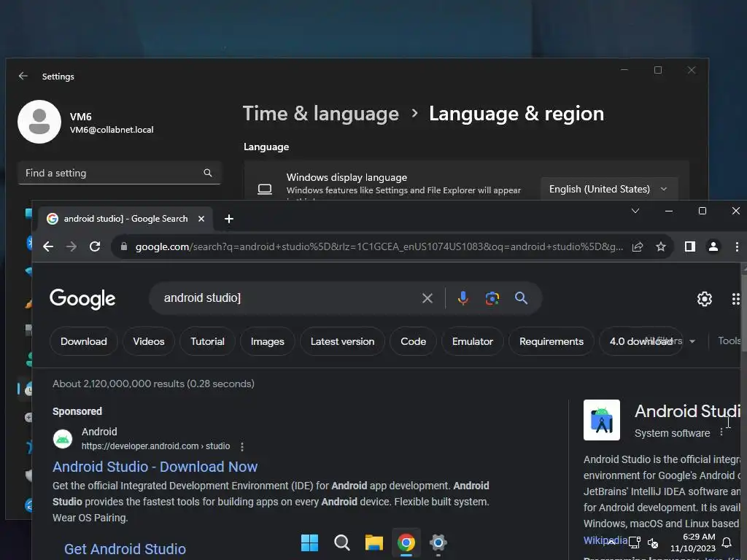This screenshot has height=560, width=747.
Task: Start voice search microphone
Action: (x=462, y=298)
